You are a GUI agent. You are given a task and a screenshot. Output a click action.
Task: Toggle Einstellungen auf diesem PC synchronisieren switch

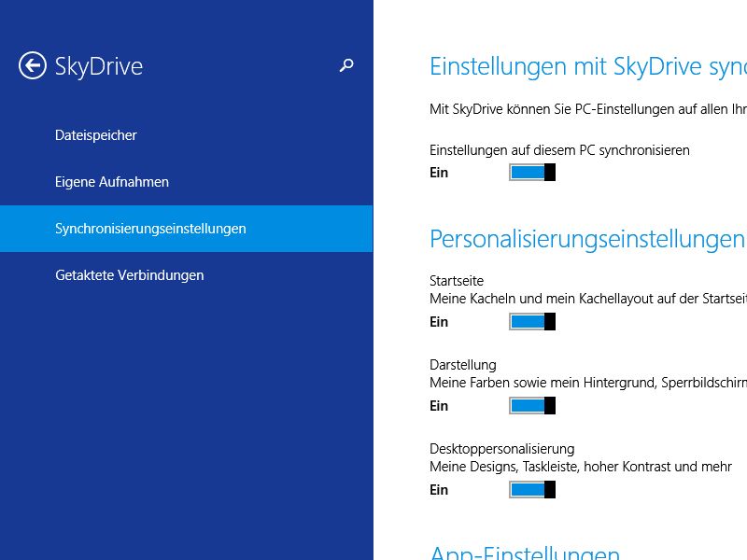tap(532, 173)
